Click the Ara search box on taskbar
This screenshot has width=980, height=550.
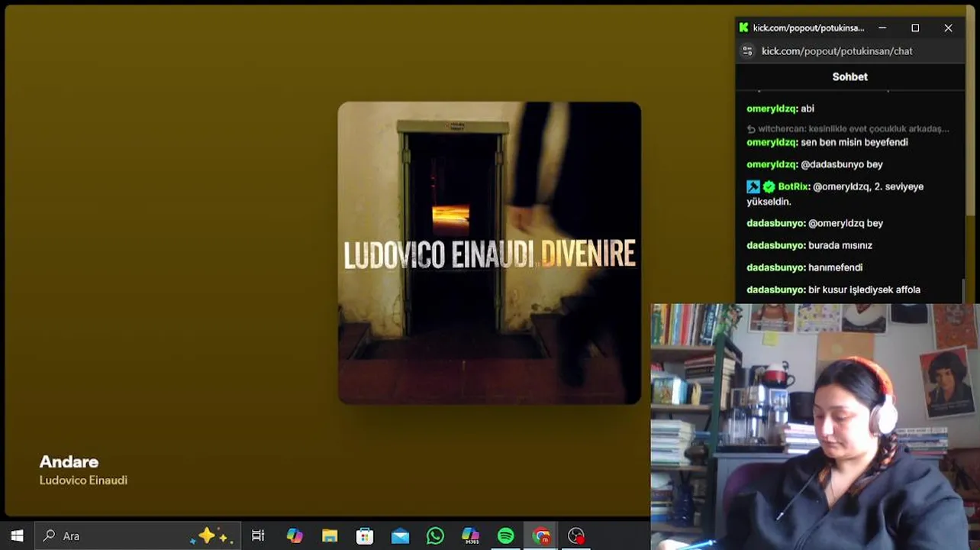click(x=137, y=535)
